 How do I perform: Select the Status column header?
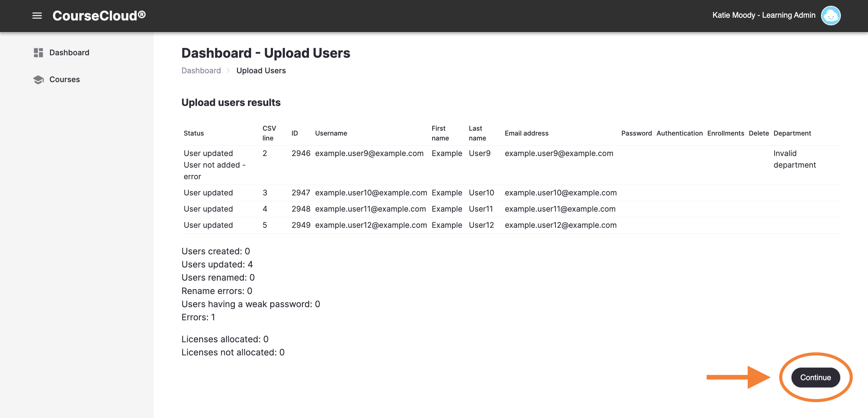[193, 133]
